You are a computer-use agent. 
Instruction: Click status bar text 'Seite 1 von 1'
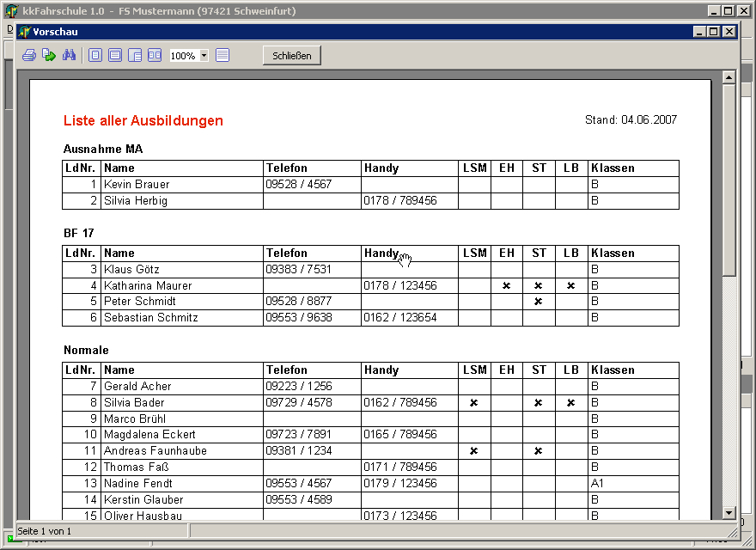tap(45, 531)
